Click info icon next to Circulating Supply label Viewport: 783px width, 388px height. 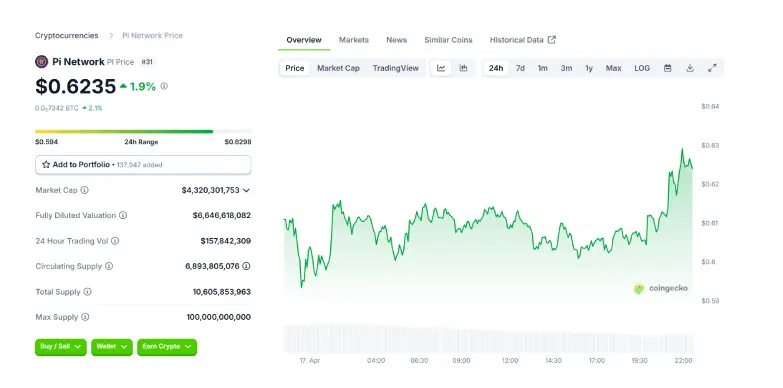pyautogui.click(x=108, y=266)
